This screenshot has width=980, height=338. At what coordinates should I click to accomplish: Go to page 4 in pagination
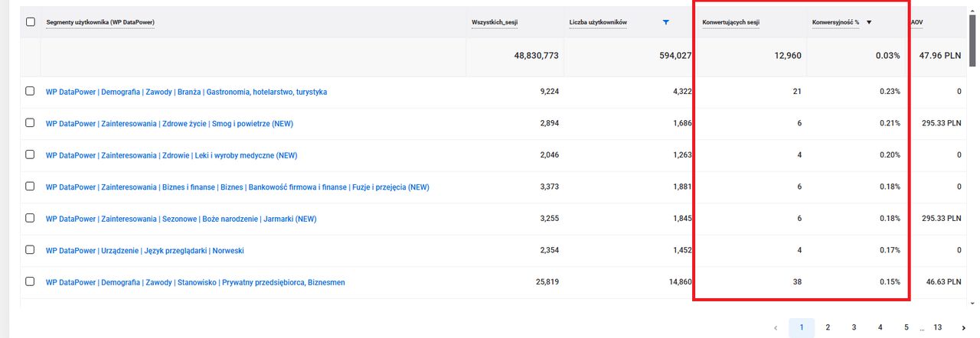click(880, 327)
